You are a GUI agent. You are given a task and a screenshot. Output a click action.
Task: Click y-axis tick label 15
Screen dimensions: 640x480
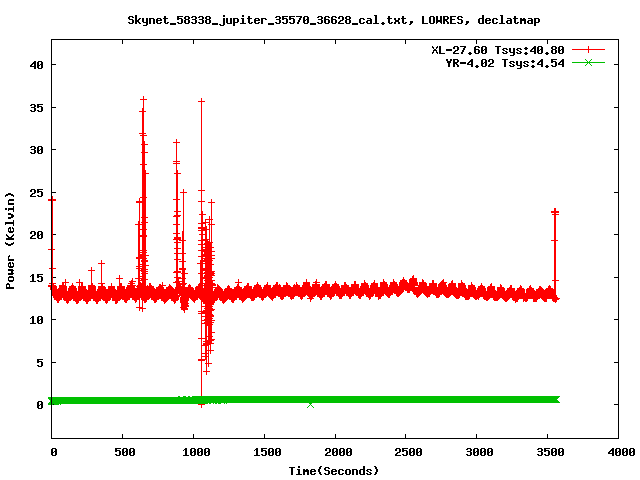(x=37, y=278)
